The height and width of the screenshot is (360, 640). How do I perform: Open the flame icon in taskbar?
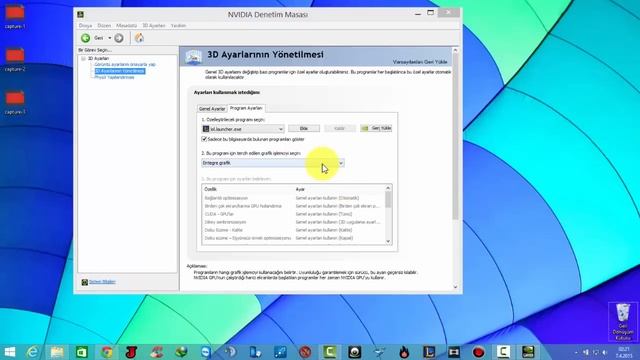tap(404, 352)
